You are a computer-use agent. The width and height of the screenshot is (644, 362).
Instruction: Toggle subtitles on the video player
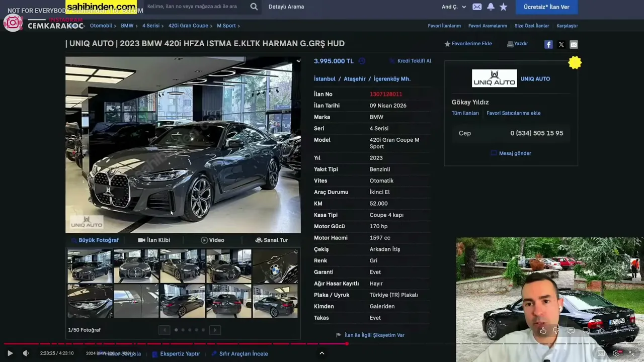(601, 353)
